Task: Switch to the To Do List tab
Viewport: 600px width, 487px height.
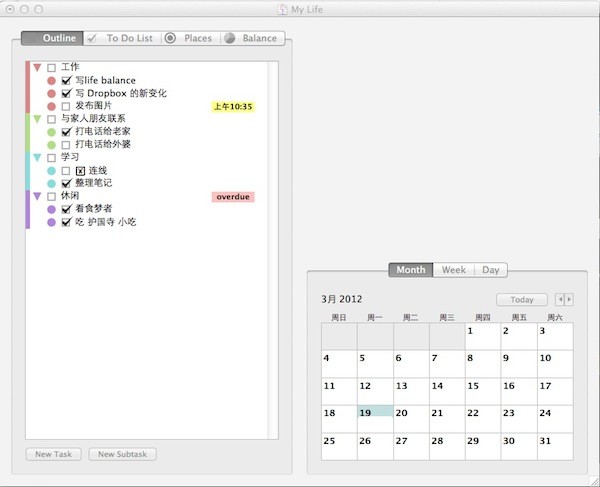Action: (x=122, y=38)
